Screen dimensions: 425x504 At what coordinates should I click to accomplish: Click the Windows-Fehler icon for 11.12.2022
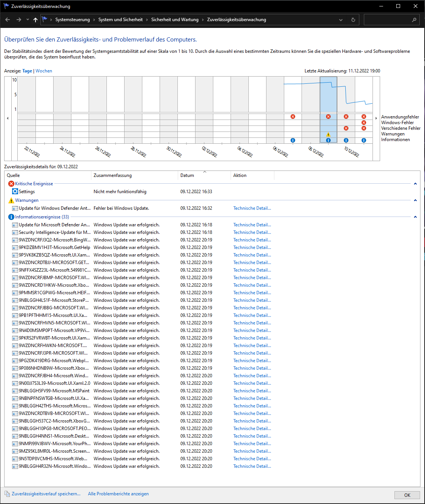point(364,123)
